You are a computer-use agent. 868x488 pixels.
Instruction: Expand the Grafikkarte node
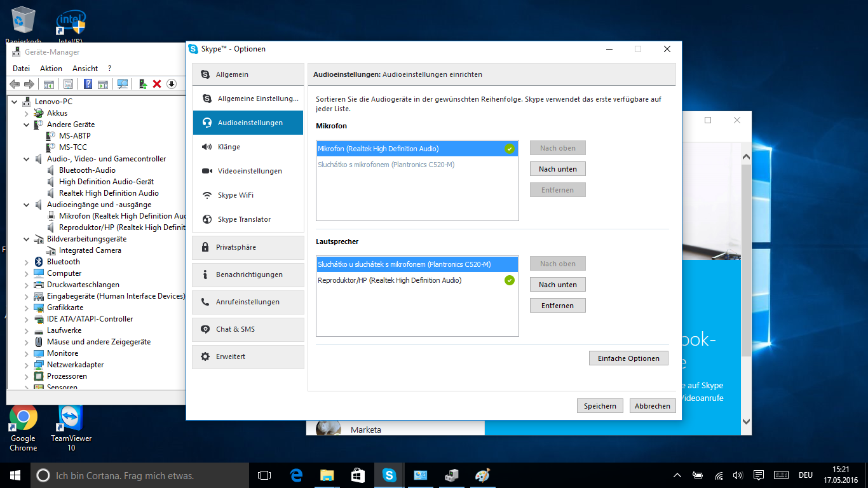pos(26,308)
